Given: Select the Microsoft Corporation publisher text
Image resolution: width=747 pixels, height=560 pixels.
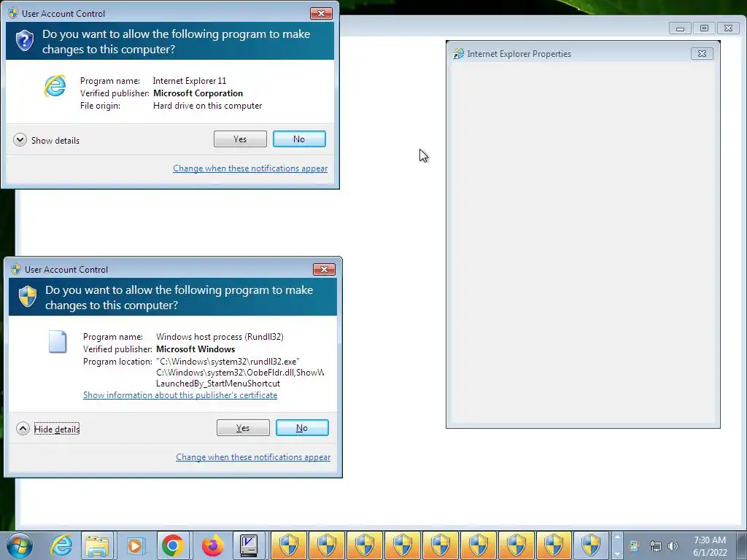Looking at the screenshot, I should 198,93.
